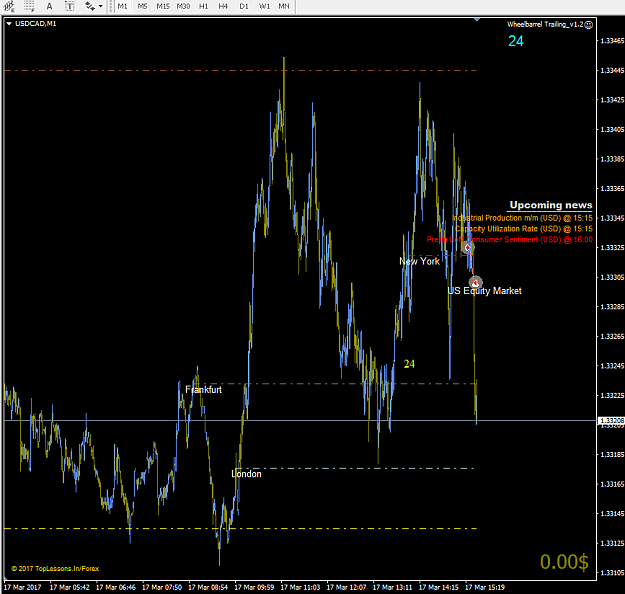Click the 17 Mar 05:42 time label

coord(69,587)
